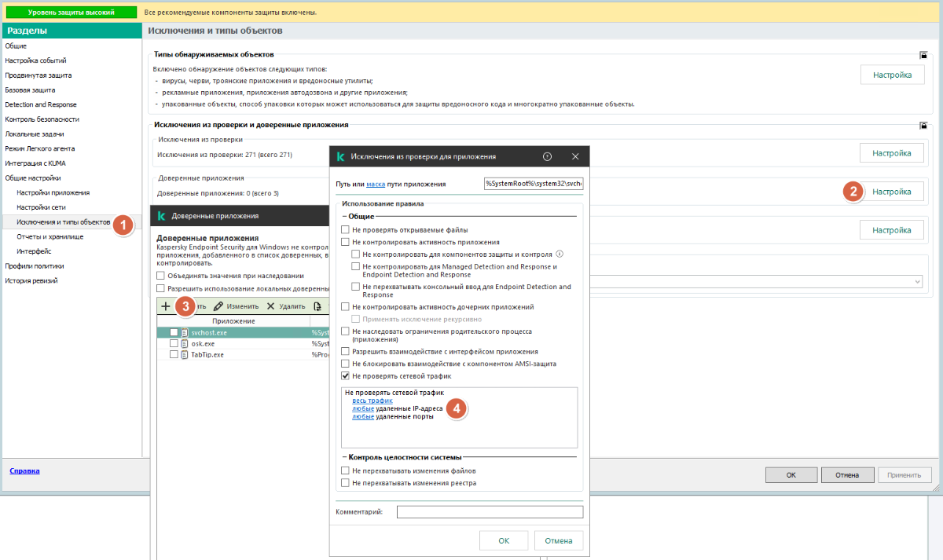Click the X Удалить delete icon

tap(270, 306)
